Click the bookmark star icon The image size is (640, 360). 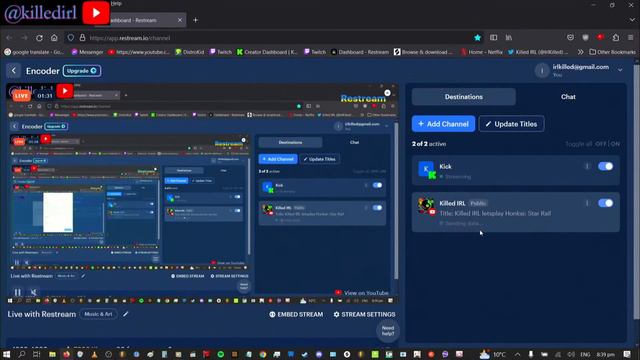[477, 38]
